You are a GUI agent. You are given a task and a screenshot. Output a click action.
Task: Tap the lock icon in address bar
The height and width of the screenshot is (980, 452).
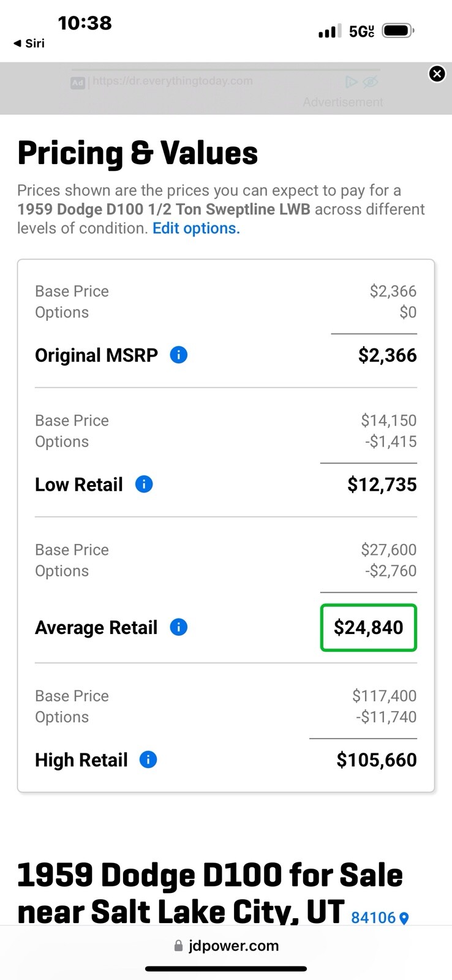(178, 946)
